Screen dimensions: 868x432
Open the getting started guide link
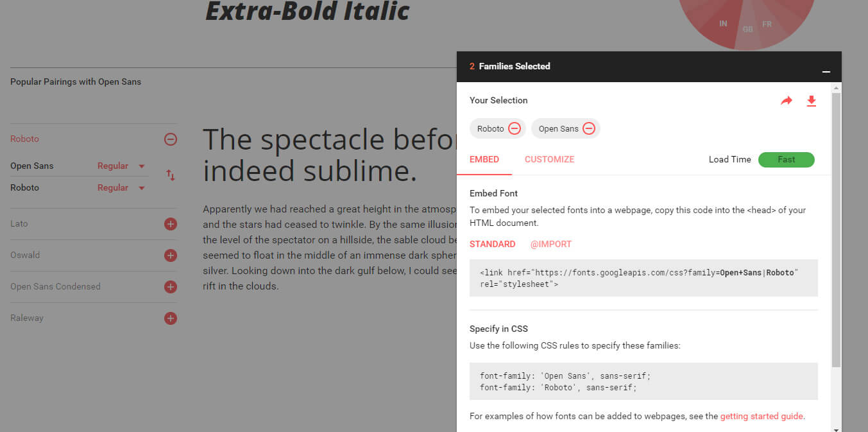762,416
